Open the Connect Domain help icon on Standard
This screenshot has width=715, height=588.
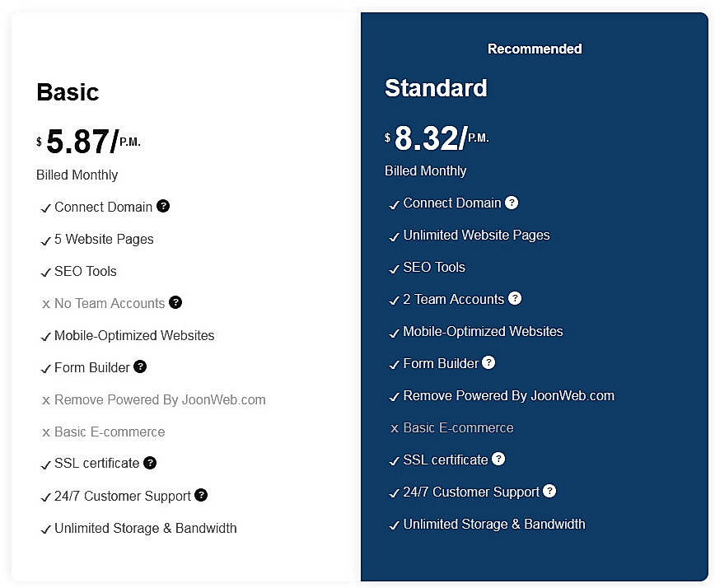(512, 203)
